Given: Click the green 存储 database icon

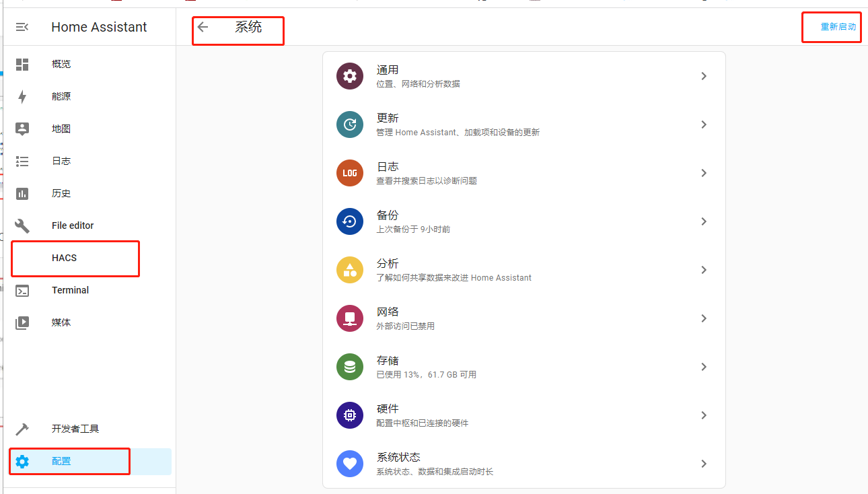Looking at the screenshot, I should click(x=350, y=367).
